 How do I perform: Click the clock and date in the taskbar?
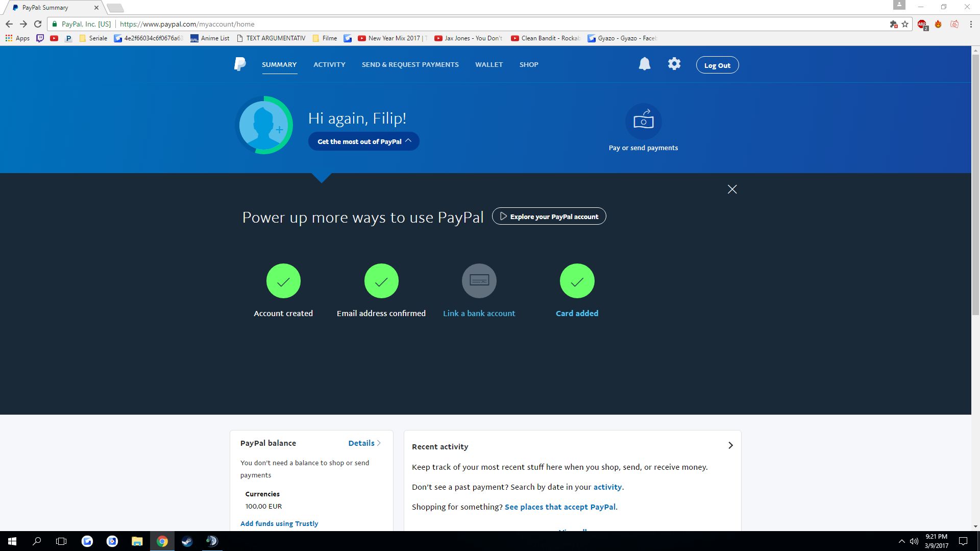(936, 541)
